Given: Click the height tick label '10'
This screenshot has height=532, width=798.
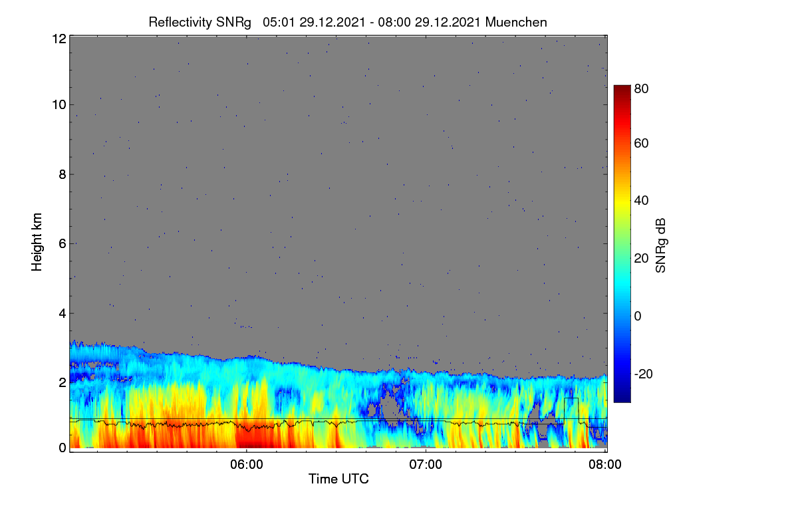Looking at the screenshot, I should pos(59,104).
